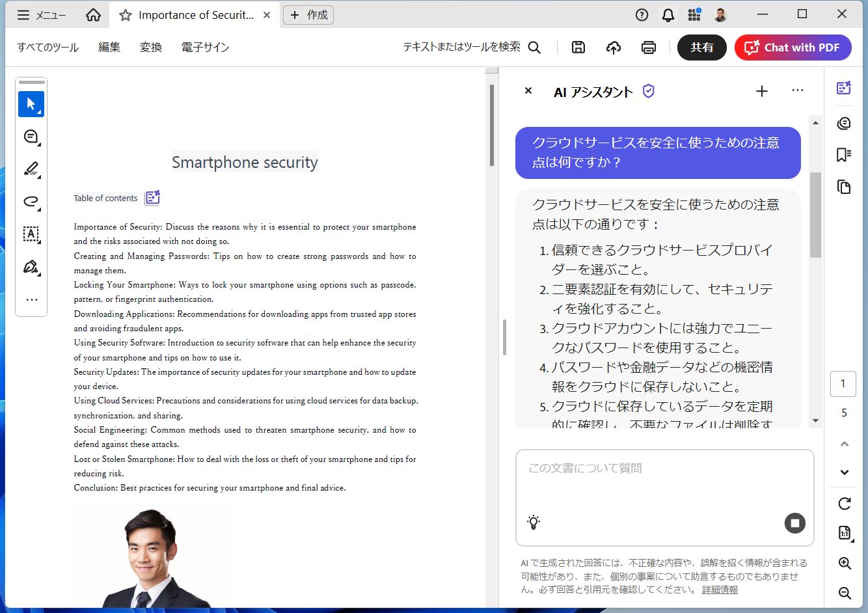Activate the text box selection tool
This screenshot has height=613, width=868.
31,234
